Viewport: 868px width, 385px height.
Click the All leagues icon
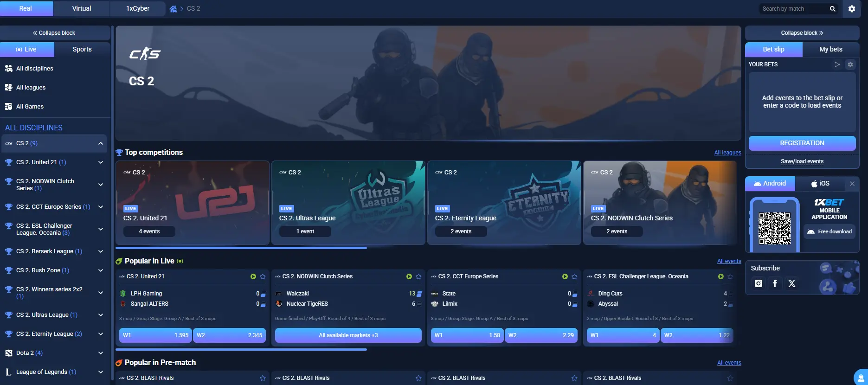[8, 88]
